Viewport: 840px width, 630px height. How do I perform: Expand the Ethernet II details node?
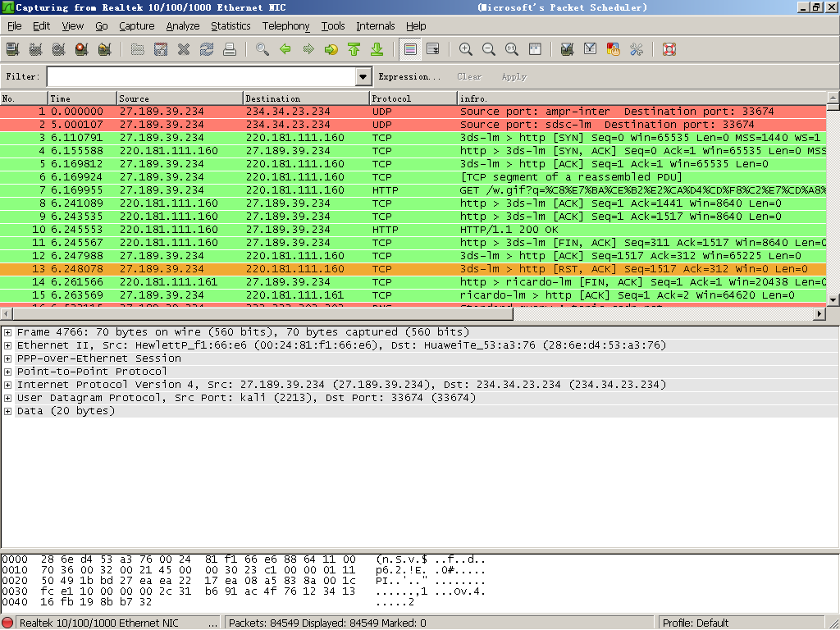click(7, 345)
